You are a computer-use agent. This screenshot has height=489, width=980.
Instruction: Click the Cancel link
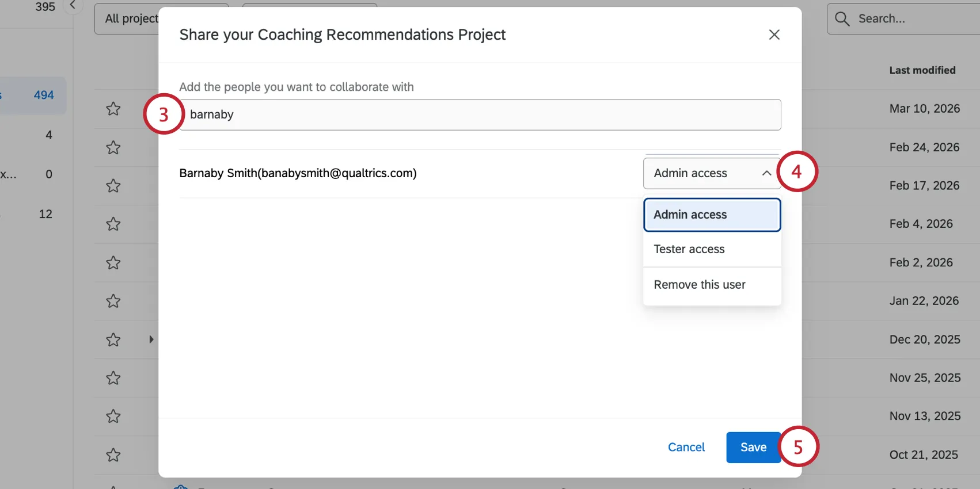(686, 447)
